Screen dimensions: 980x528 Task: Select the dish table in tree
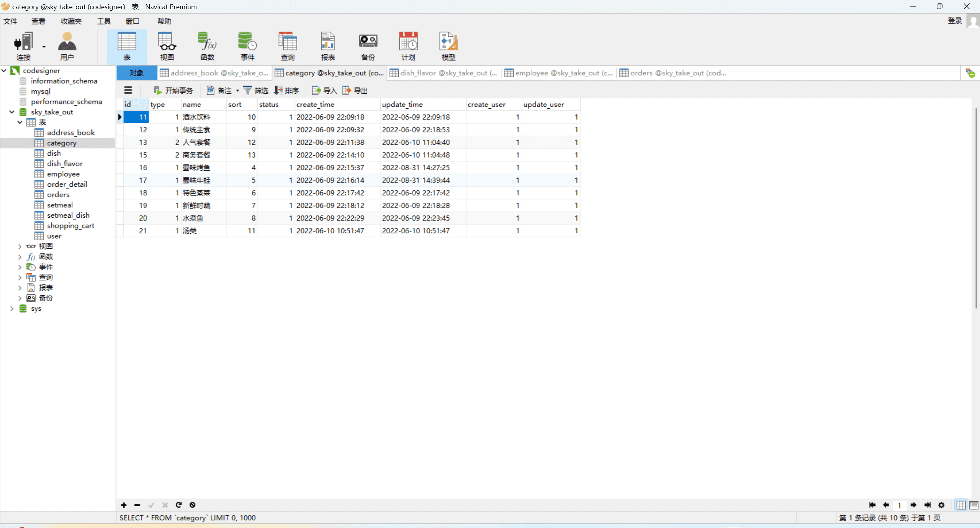pos(54,153)
